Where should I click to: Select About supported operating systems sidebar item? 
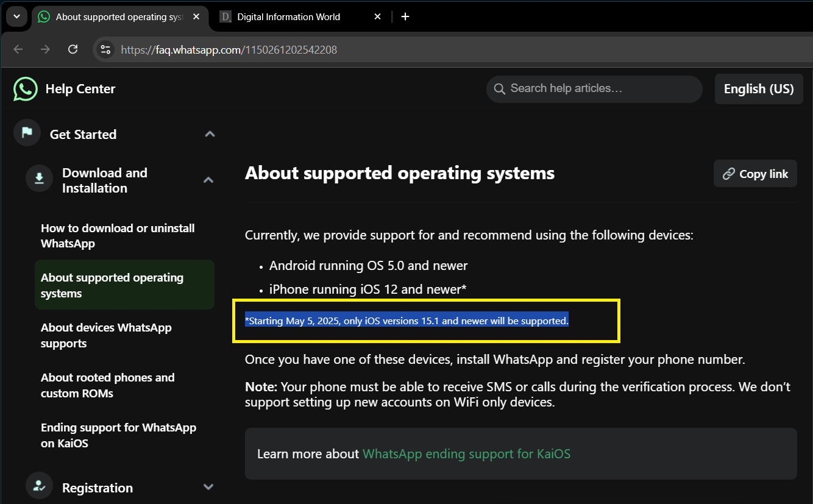point(124,285)
